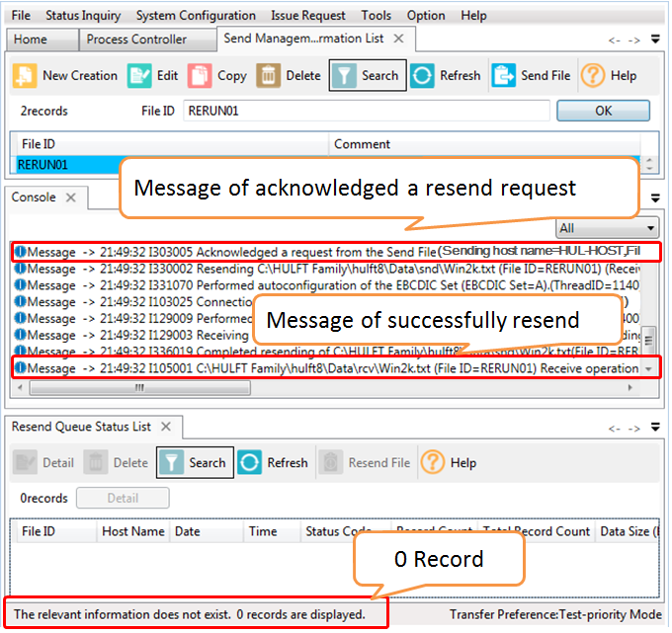
Task: Click Delete in the Send Management toolbar
Action: [289, 76]
